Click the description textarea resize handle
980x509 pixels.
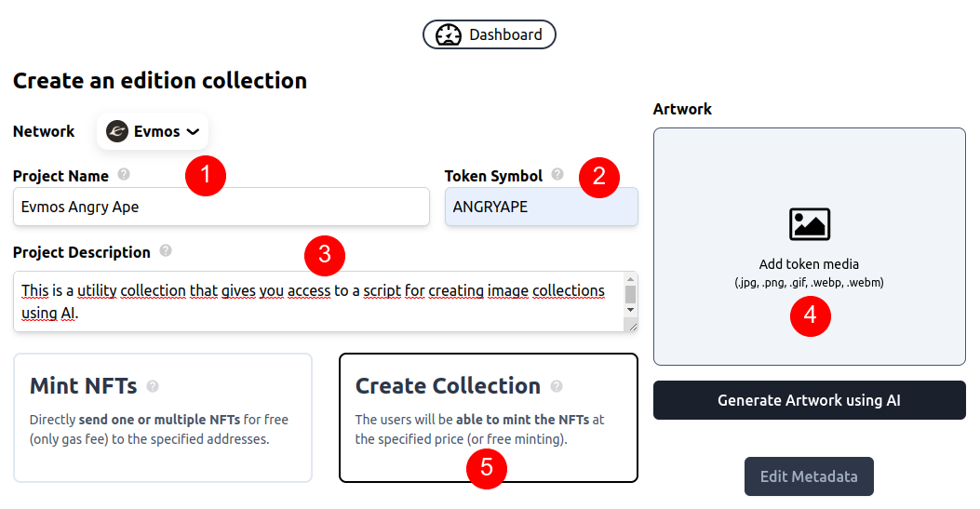[633, 326]
